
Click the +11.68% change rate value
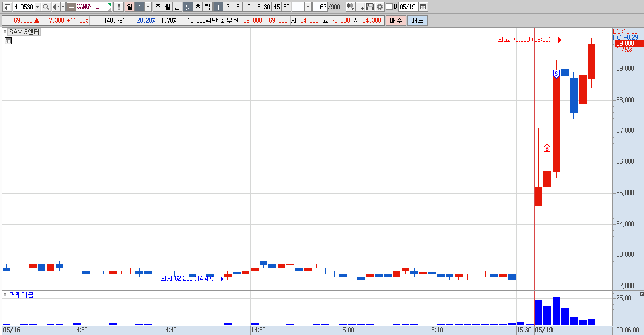pyautogui.click(x=78, y=20)
